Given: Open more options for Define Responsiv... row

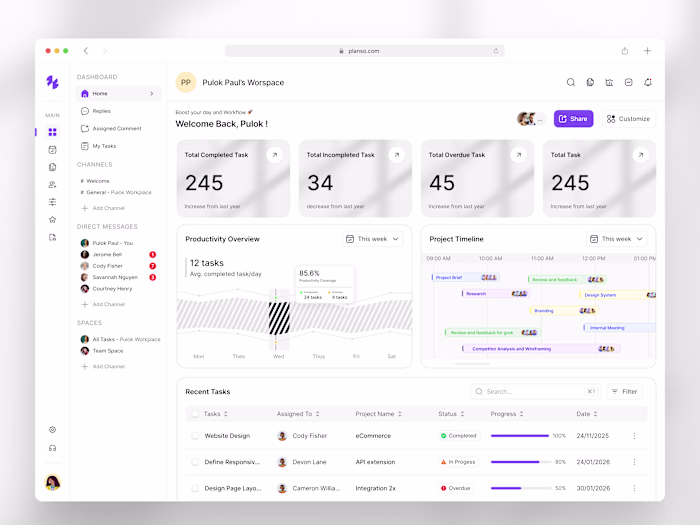Looking at the screenshot, I should click(x=634, y=462).
